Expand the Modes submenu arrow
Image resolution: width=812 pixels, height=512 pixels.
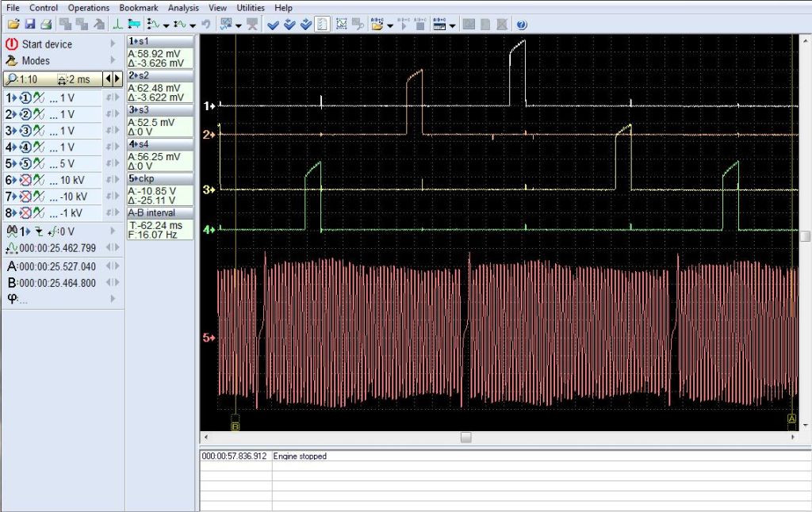113,60
